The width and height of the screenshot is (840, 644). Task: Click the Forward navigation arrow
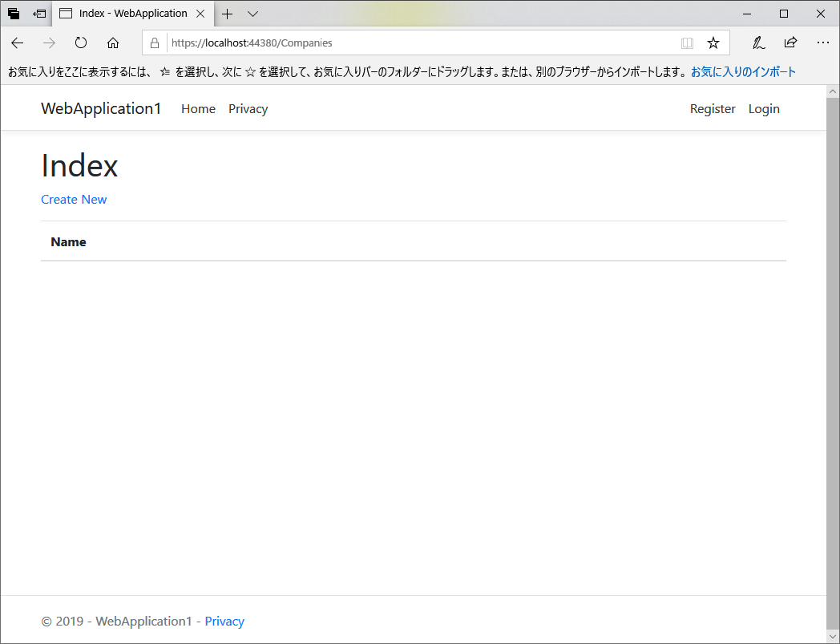(48, 43)
